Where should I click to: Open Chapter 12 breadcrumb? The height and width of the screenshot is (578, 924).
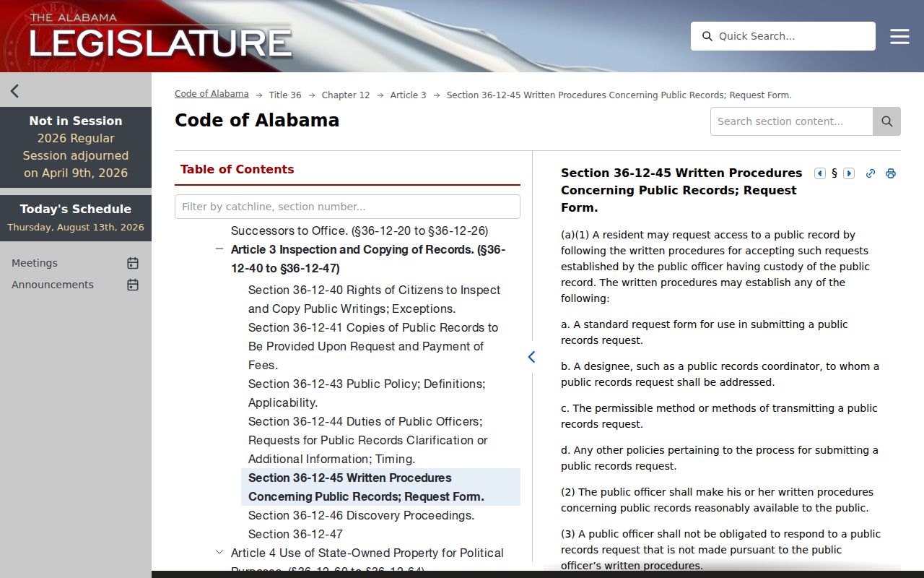(346, 95)
